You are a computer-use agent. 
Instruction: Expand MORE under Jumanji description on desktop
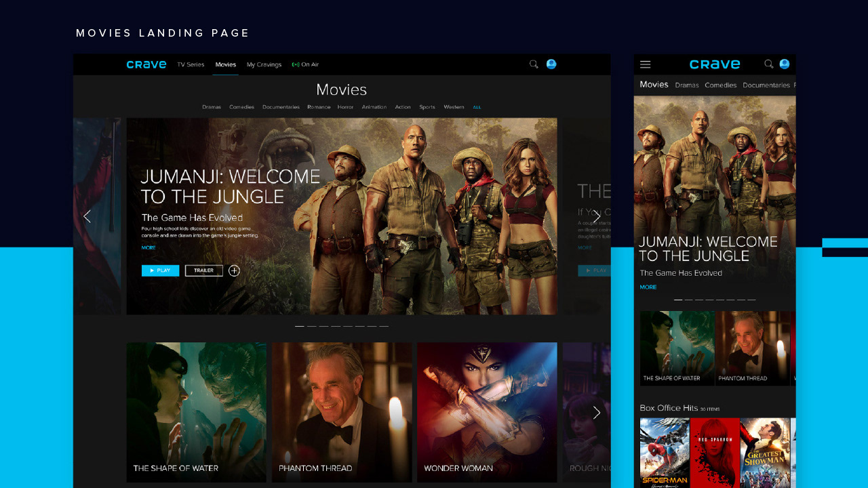click(149, 248)
